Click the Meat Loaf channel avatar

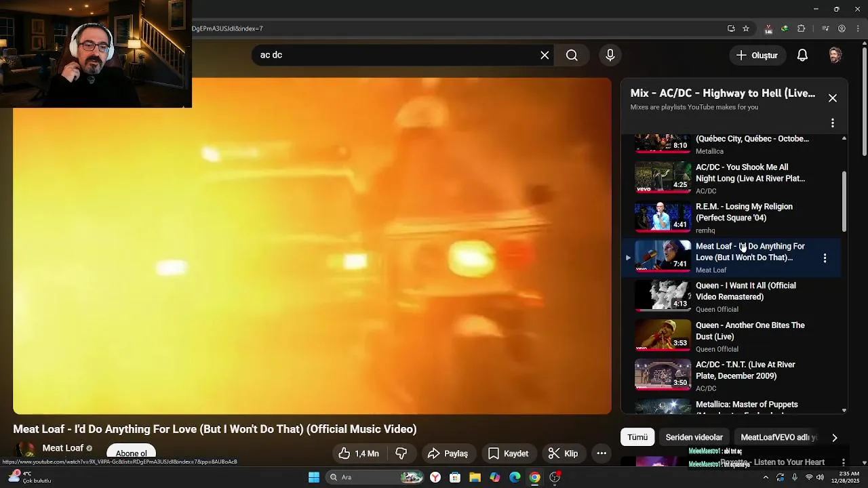(x=26, y=451)
